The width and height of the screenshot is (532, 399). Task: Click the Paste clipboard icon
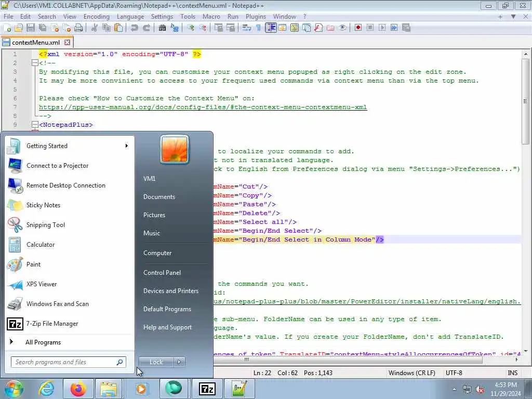pos(118,28)
